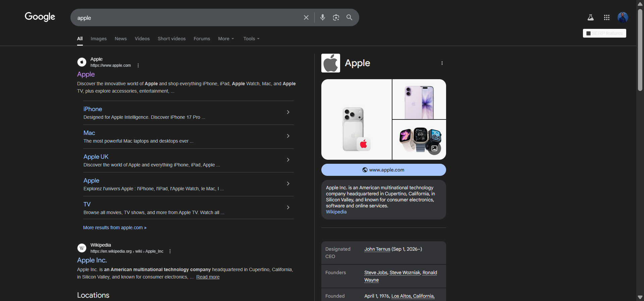The image size is (644, 301).
Task: Expand the More dropdown
Action: 226,39
